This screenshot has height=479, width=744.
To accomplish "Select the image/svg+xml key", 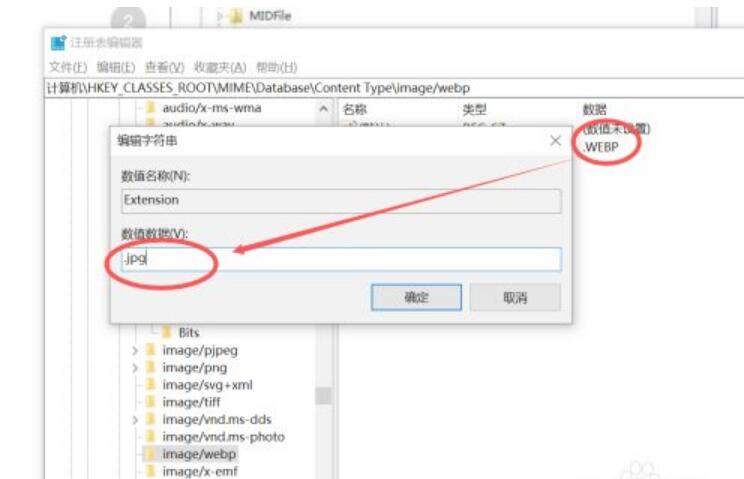I will (x=207, y=385).
